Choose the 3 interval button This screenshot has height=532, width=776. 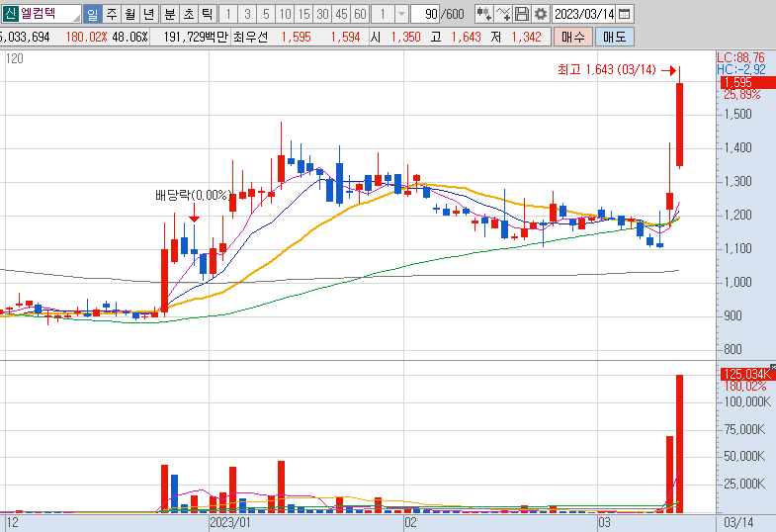247,14
